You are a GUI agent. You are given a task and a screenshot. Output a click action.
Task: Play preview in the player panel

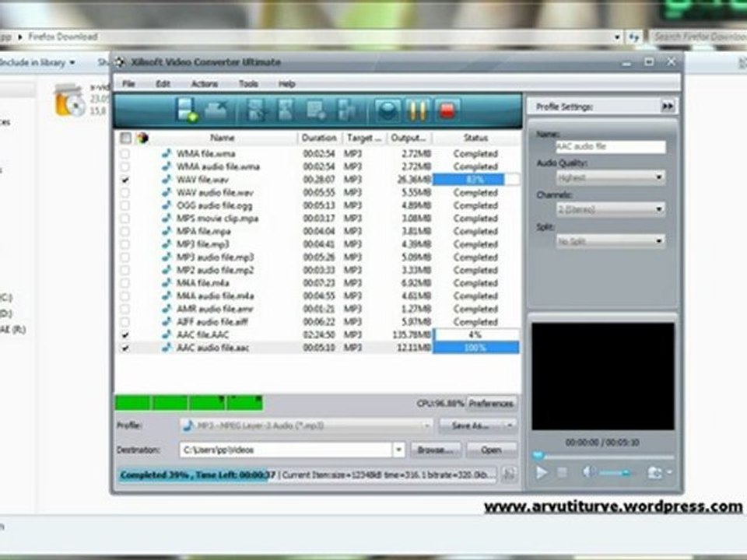(542, 472)
